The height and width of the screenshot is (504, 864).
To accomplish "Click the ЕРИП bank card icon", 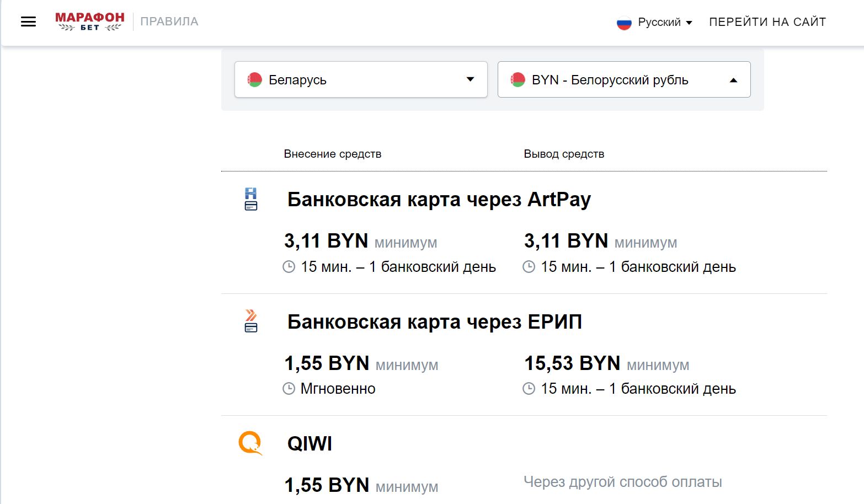I will click(251, 321).
